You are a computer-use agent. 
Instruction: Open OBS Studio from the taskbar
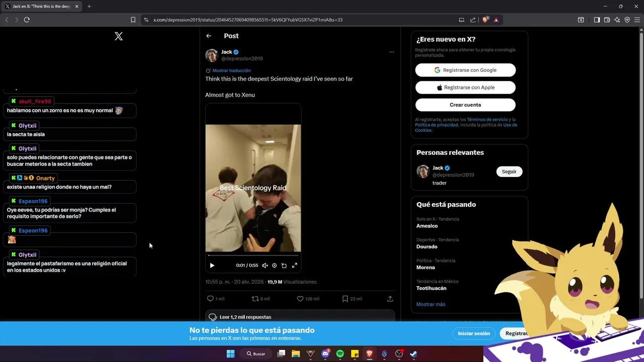[x=399, y=353]
